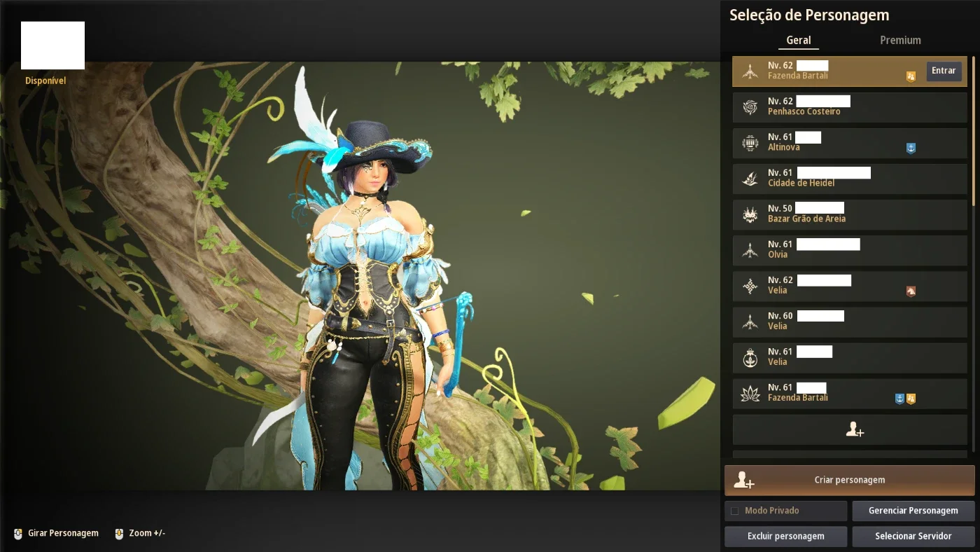Click the Disponível status text
Screen dimensions: 980x552
(45, 81)
